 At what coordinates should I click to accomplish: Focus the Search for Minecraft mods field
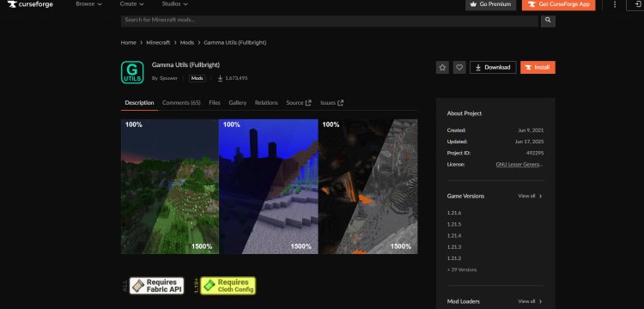point(330,20)
